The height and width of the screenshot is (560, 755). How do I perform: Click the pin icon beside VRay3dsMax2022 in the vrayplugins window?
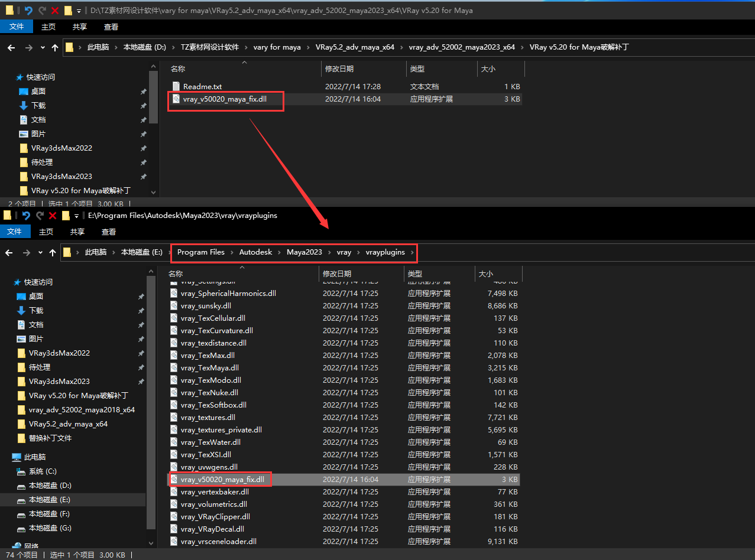click(x=141, y=353)
